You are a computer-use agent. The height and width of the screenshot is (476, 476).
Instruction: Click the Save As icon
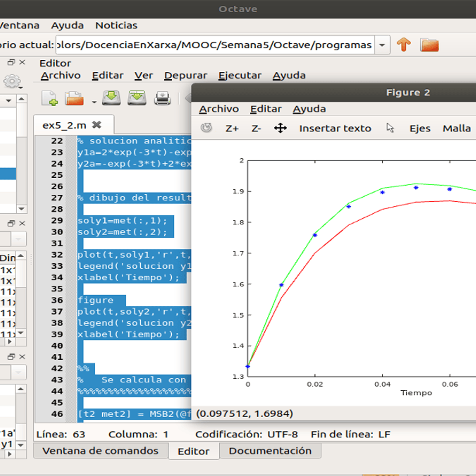coord(137,98)
